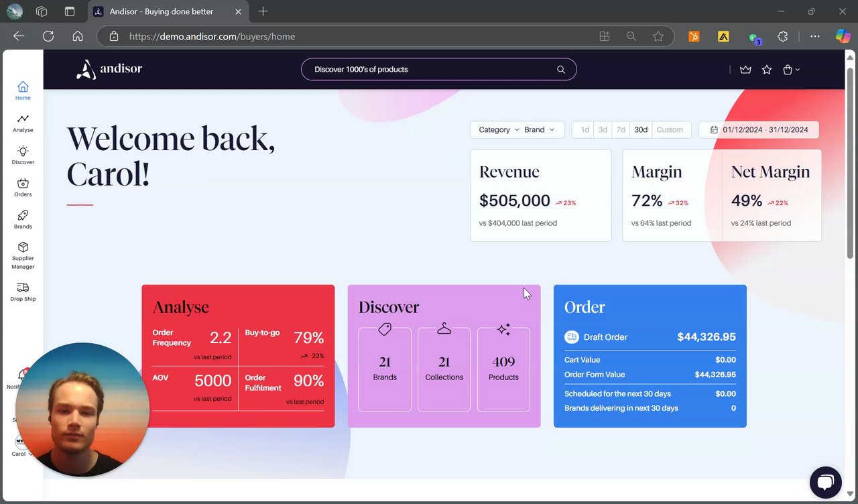The height and width of the screenshot is (504, 858).
Task: Open the browser extensions puzzle icon
Action: [783, 36]
